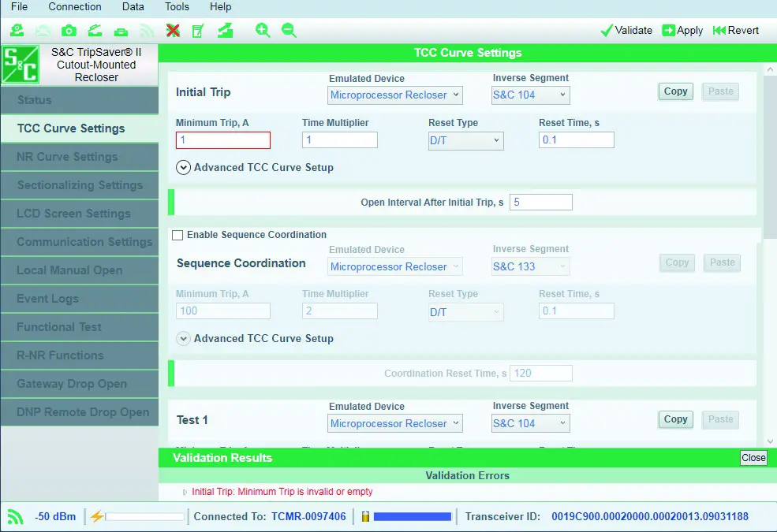
Task: Open Event Logs page
Action: tap(80, 299)
